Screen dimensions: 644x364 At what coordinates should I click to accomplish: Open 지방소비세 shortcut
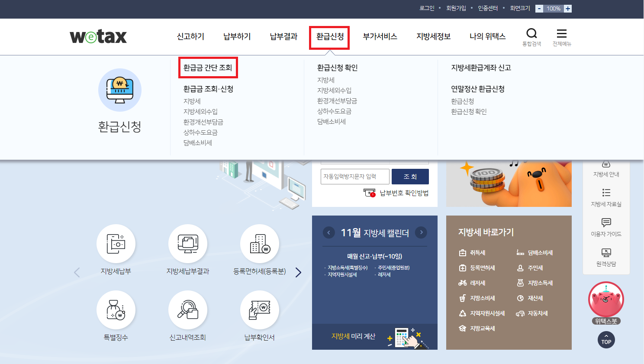click(x=477, y=298)
